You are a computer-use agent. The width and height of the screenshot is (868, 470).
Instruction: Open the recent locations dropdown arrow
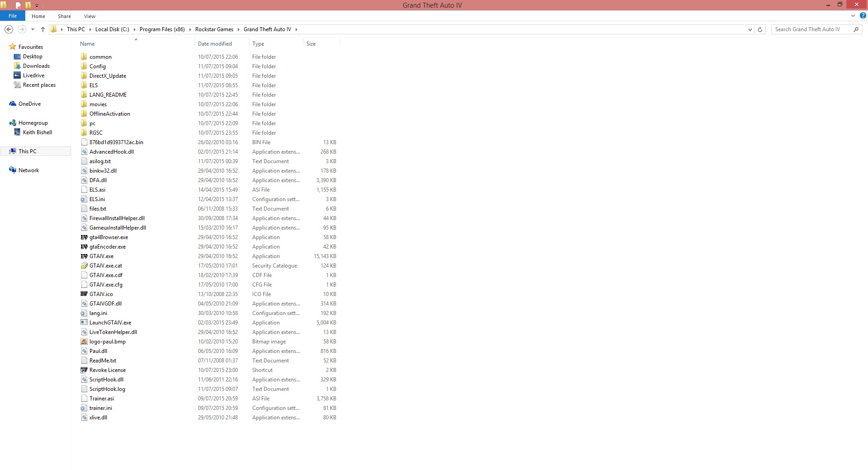click(x=33, y=29)
